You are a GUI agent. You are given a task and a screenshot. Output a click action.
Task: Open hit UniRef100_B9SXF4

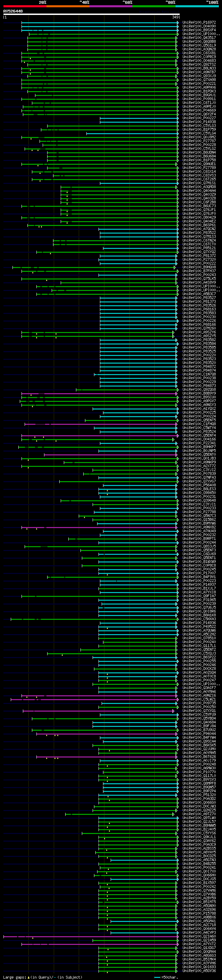199,30
